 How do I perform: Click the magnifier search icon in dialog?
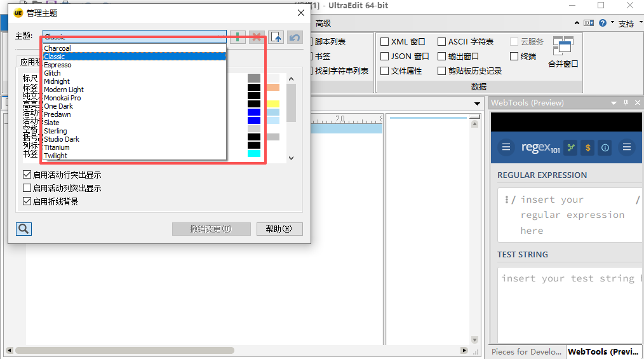coord(24,229)
